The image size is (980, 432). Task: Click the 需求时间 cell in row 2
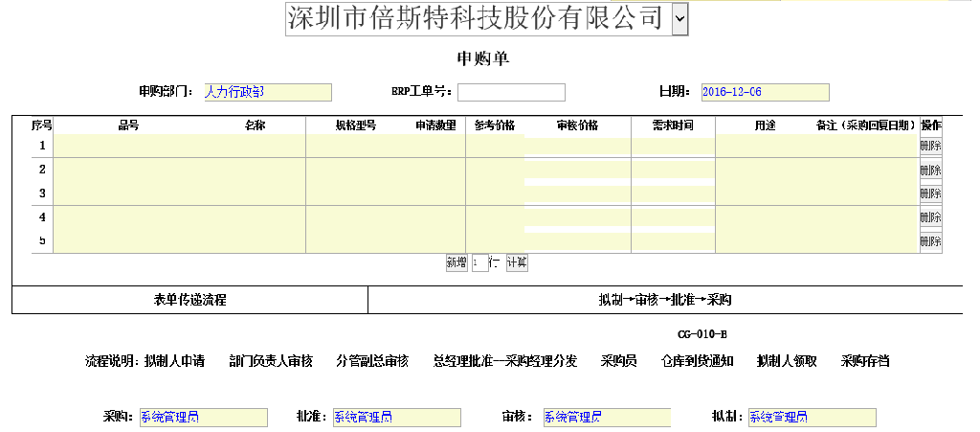pos(673,171)
